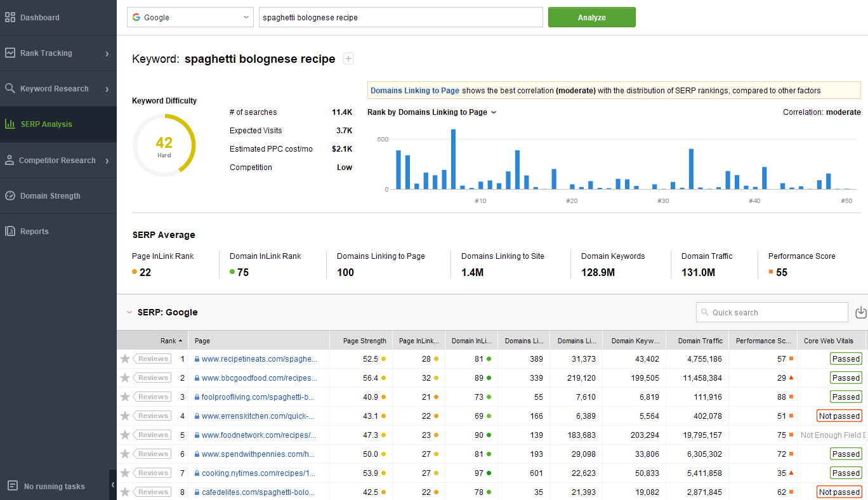Click the green Analyze button

[592, 17]
